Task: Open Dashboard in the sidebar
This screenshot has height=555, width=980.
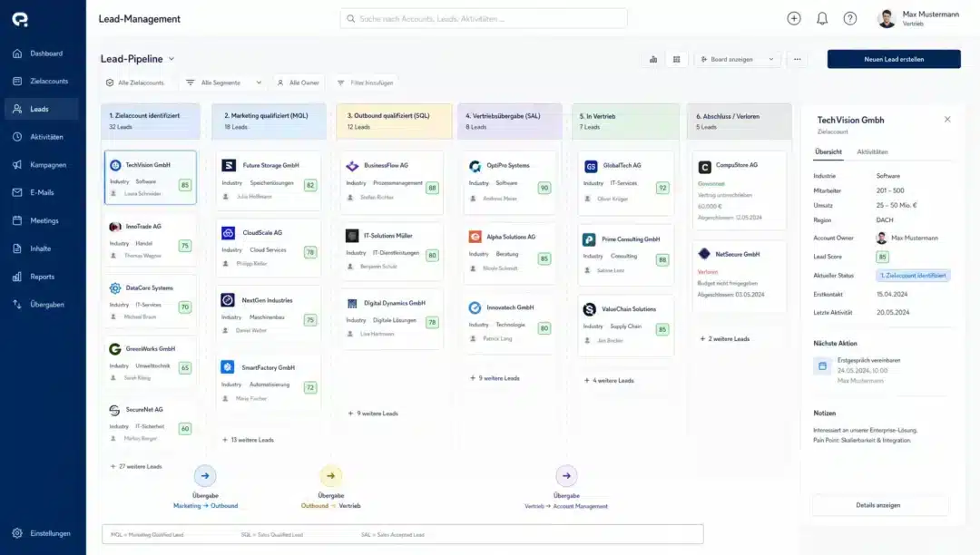Action: (x=41, y=54)
